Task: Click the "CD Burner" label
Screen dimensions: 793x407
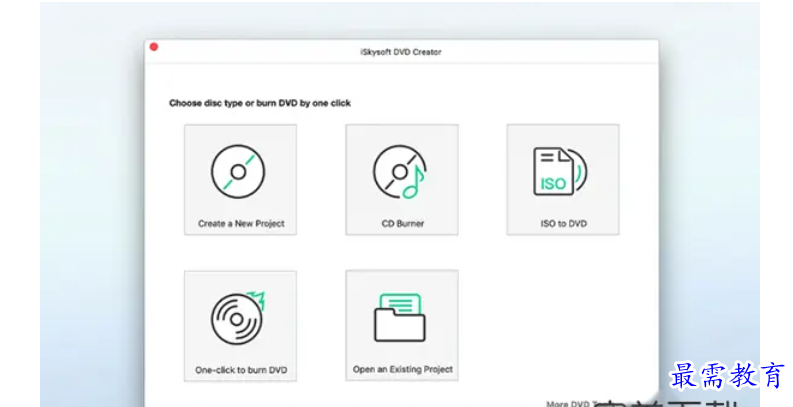Action: pyautogui.click(x=403, y=223)
